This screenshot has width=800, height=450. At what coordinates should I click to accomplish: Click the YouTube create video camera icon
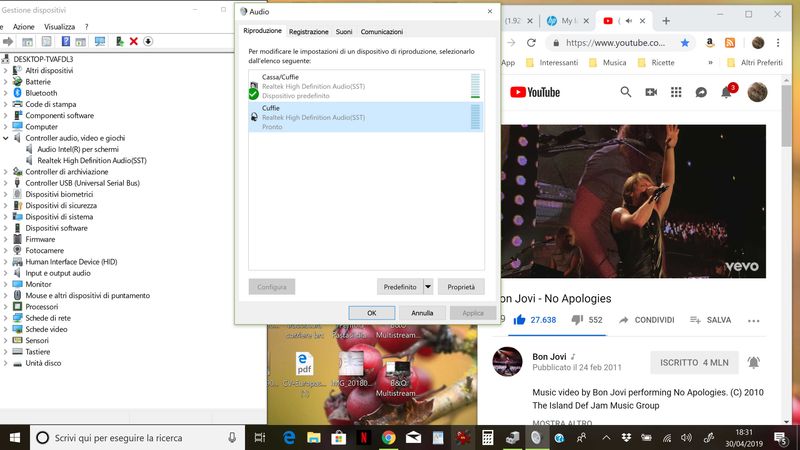click(651, 92)
